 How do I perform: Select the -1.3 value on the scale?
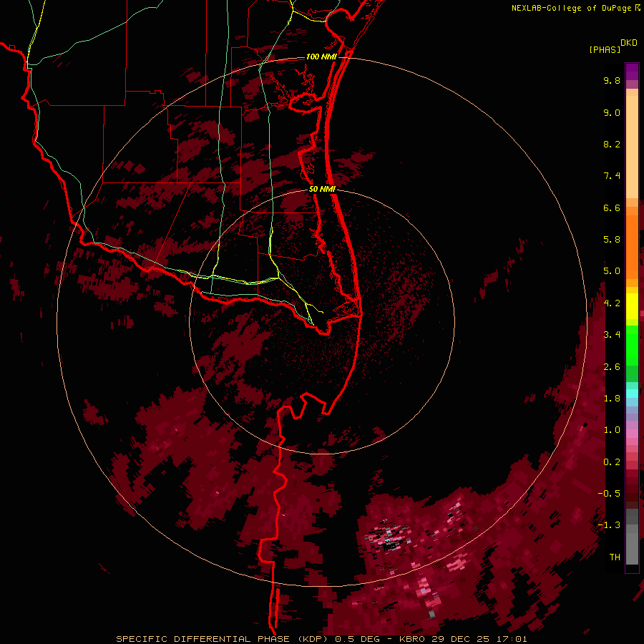[609, 525]
